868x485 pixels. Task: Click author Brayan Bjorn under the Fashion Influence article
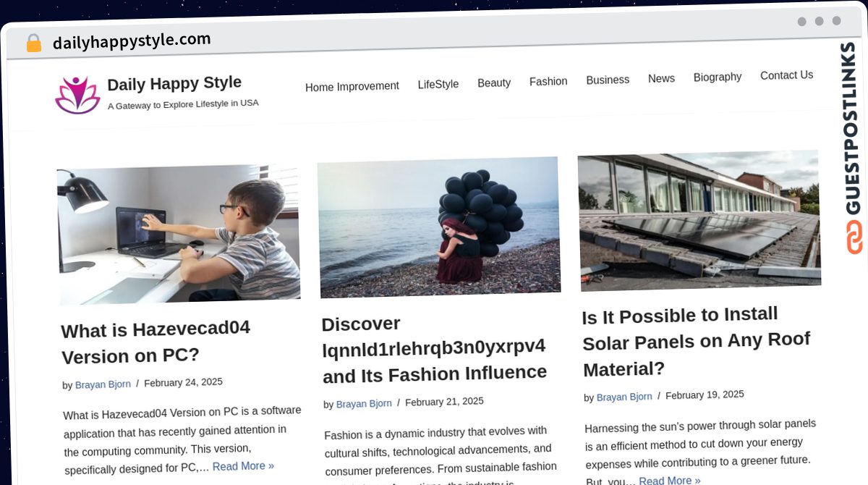point(364,404)
